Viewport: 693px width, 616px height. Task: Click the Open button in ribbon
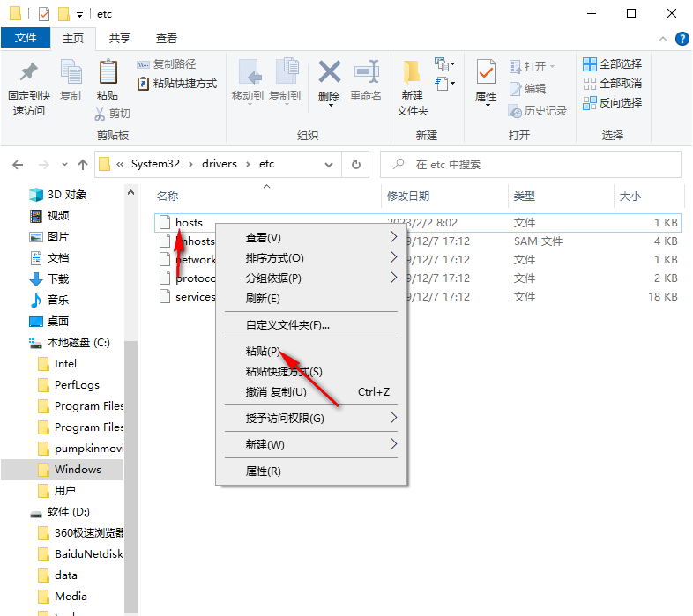pyautogui.click(x=533, y=67)
